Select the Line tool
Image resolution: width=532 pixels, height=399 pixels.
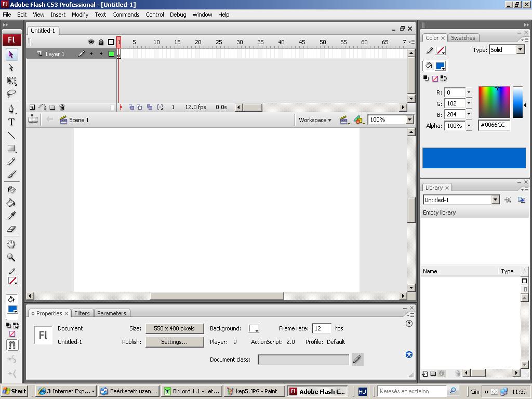11,136
